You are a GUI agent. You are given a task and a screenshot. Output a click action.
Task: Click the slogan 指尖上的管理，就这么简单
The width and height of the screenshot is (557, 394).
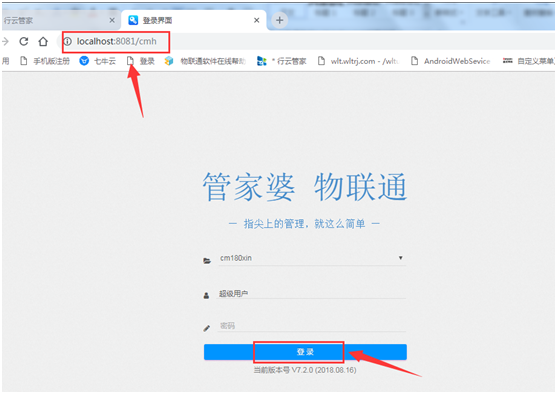tap(304, 224)
